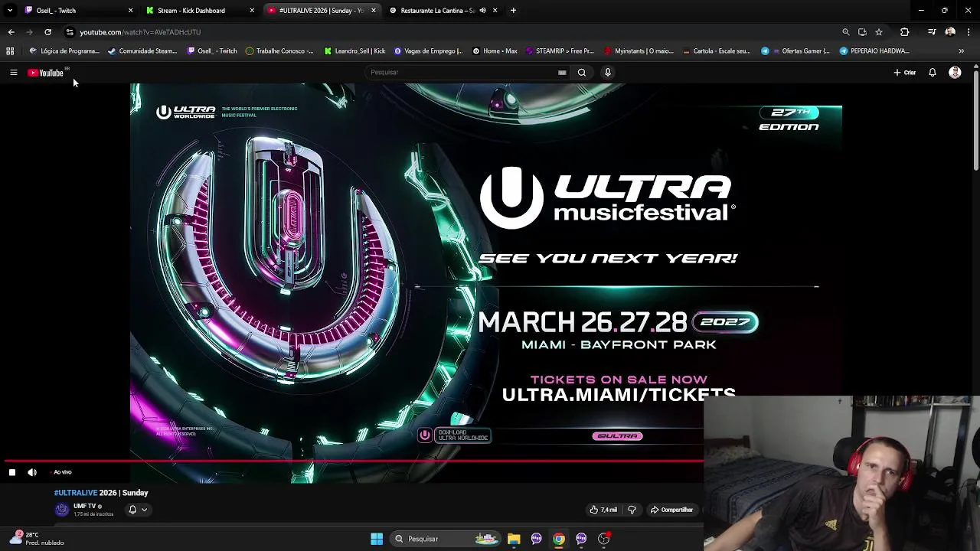Image resolution: width=980 pixels, height=551 pixels.
Task: Open the Vagas de Emprego bookmark
Action: tap(429, 51)
